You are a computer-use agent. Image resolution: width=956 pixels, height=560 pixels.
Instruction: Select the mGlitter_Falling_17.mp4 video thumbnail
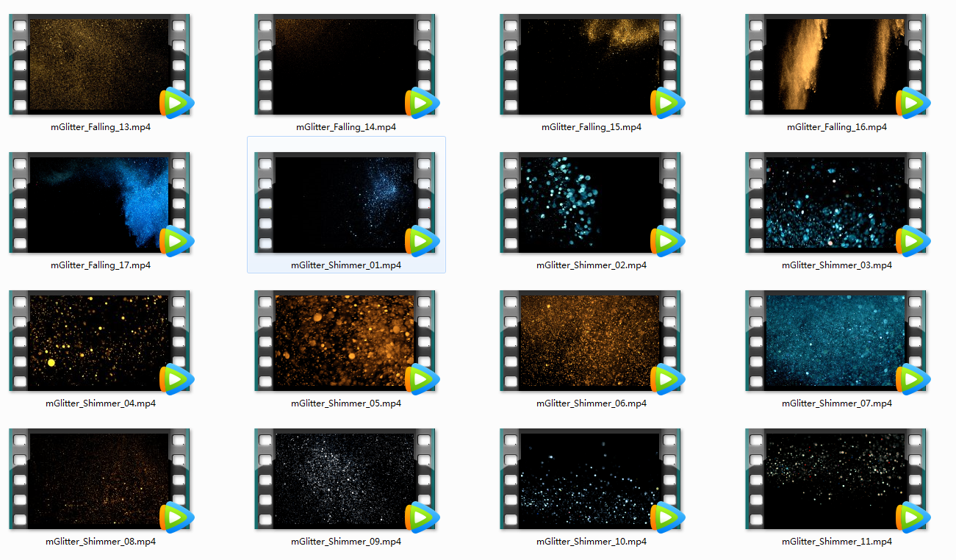tap(100, 203)
